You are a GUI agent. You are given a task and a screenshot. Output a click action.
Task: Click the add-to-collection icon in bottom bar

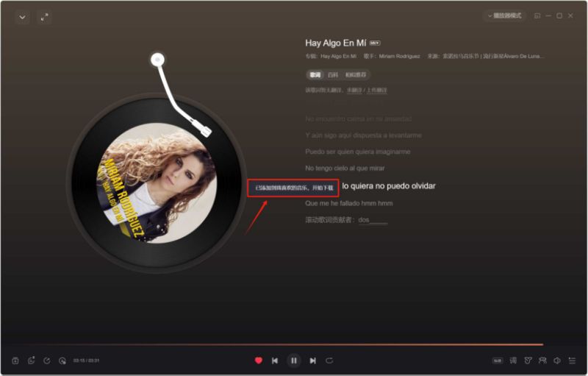click(15, 361)
